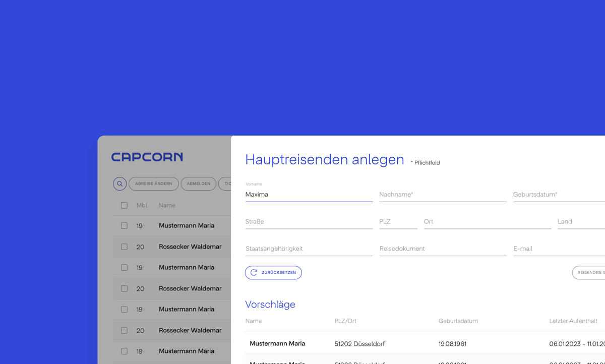Toggle the select-all checkbox in table header
The width and height of the screenshot is (605, 364).
pos(124,206)
